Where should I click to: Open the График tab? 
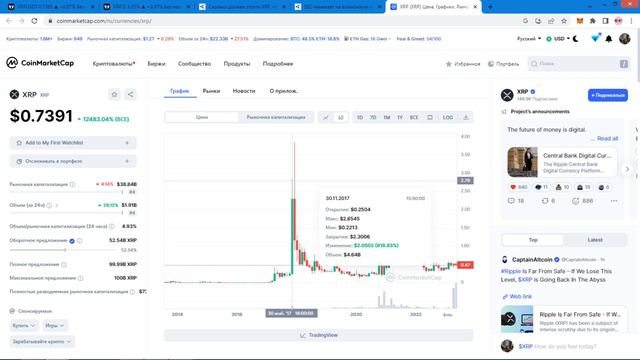point(180,91)
